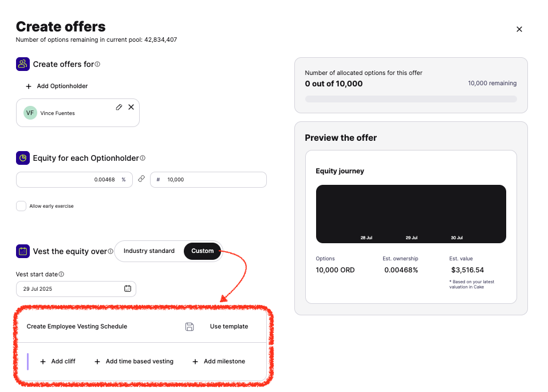Open the calendar icon in Vest start date

pos(128,288)
